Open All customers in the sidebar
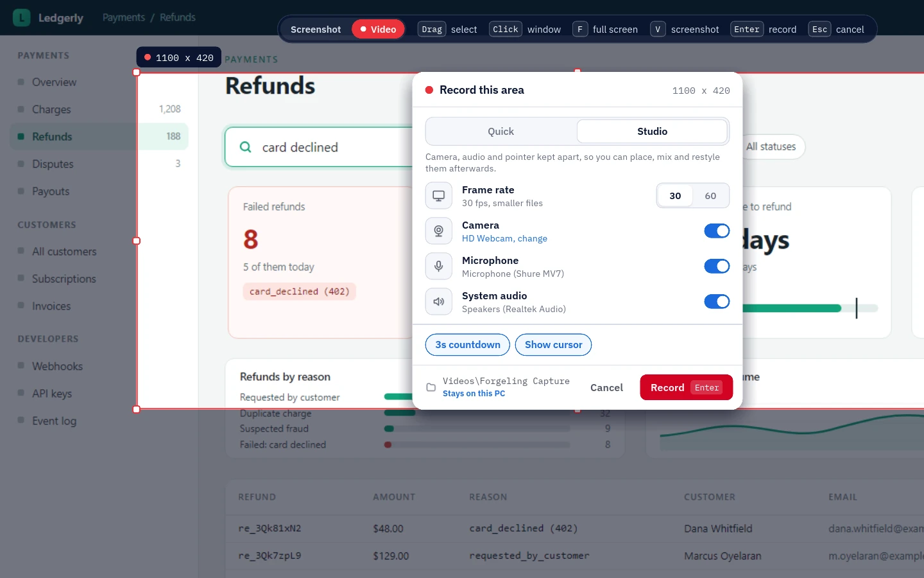This screenshot has width=924, height=578. click(x=64, y=252)
